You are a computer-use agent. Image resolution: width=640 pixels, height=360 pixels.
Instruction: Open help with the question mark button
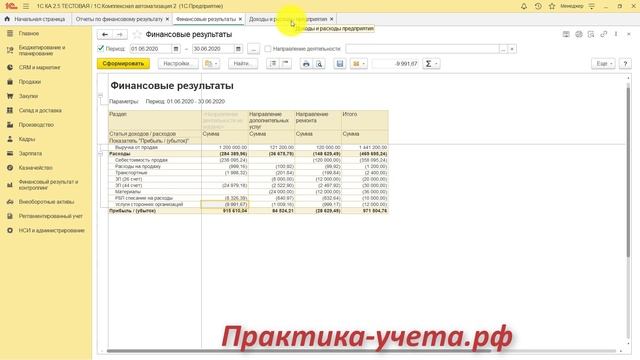coord(625,64)
